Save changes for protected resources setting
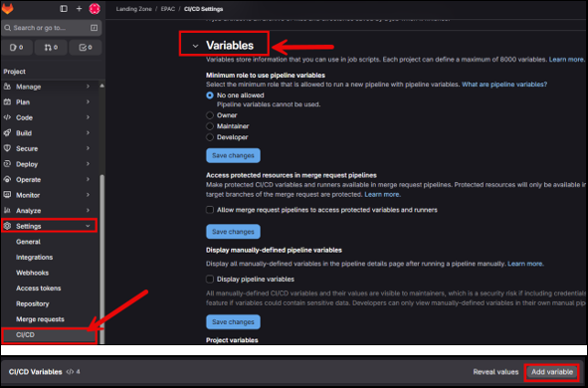Screen dimensions: 588x388 [233, 232]
